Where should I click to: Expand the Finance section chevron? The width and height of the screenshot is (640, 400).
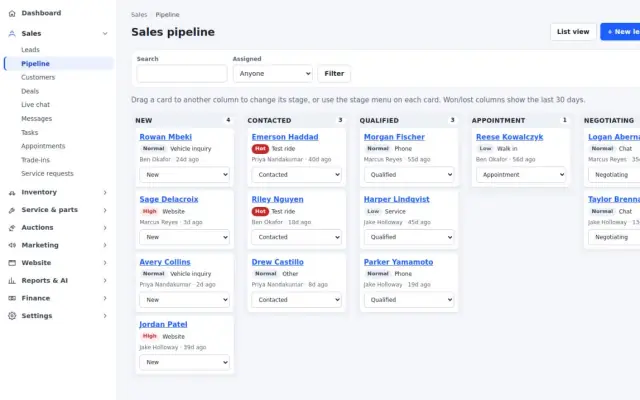click(105, 298)
